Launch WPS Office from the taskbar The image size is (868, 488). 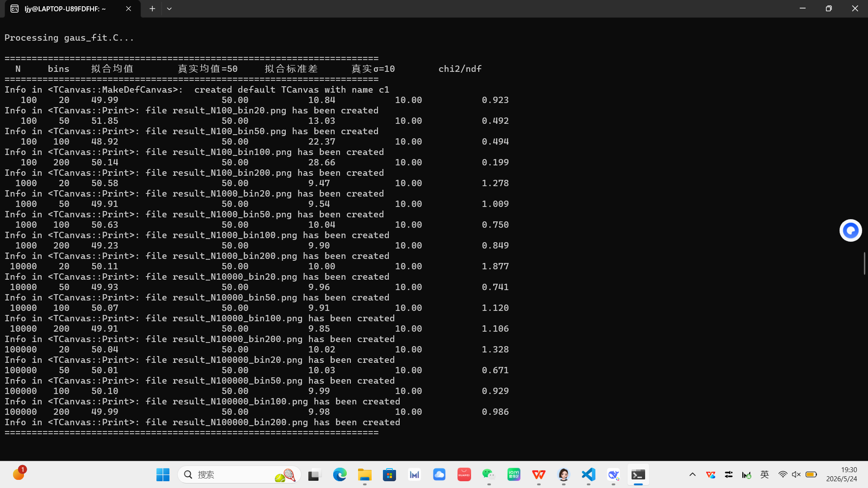pyautogui.click(x=538, y=474)
